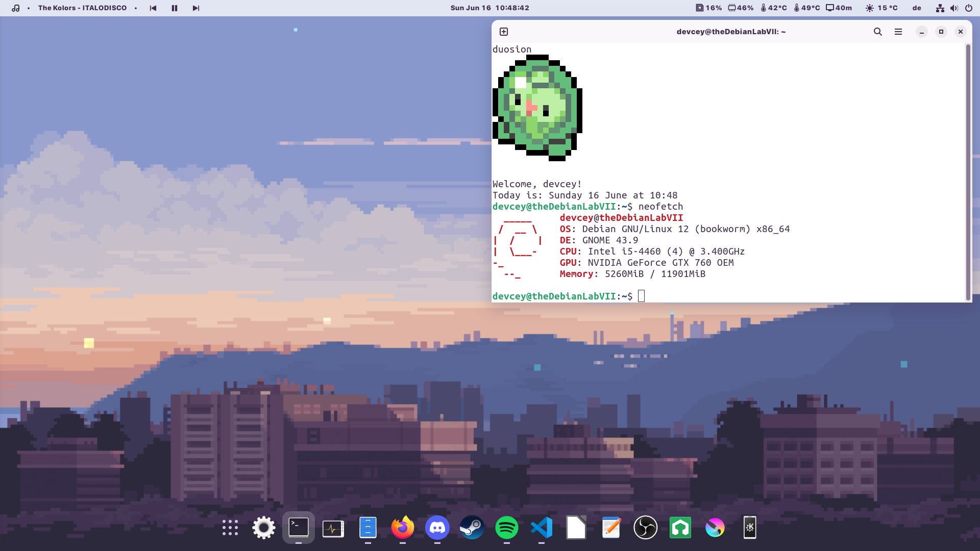
Task: Maximize the terminal window
Action: point(941,32)
